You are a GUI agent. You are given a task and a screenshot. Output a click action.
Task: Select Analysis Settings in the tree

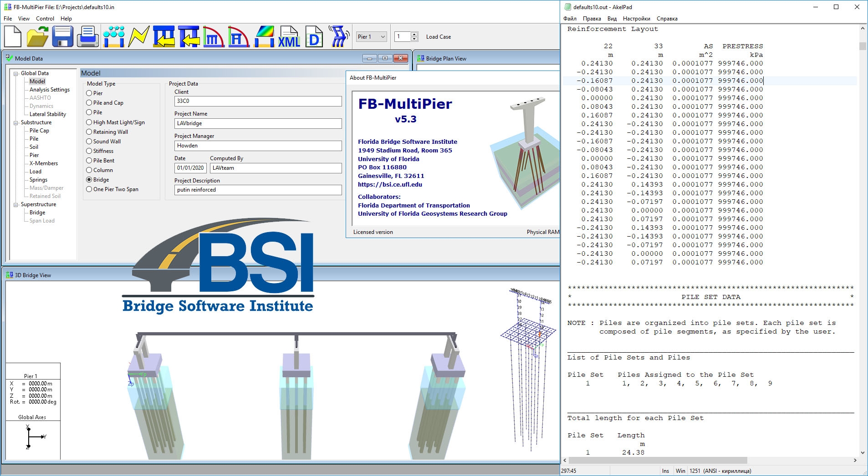point(50,90)
